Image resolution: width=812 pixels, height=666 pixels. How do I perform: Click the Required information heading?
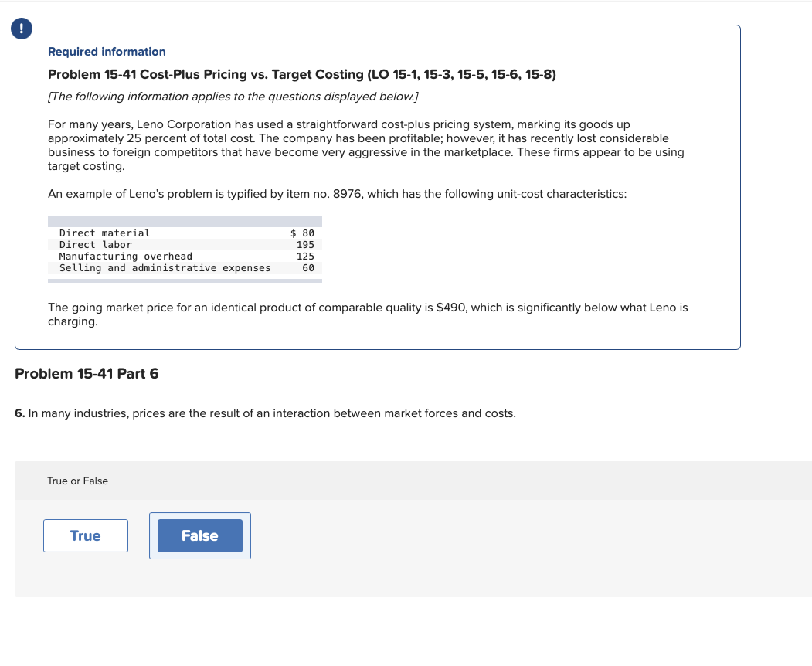pyautogui.click(x=107, y=52)
